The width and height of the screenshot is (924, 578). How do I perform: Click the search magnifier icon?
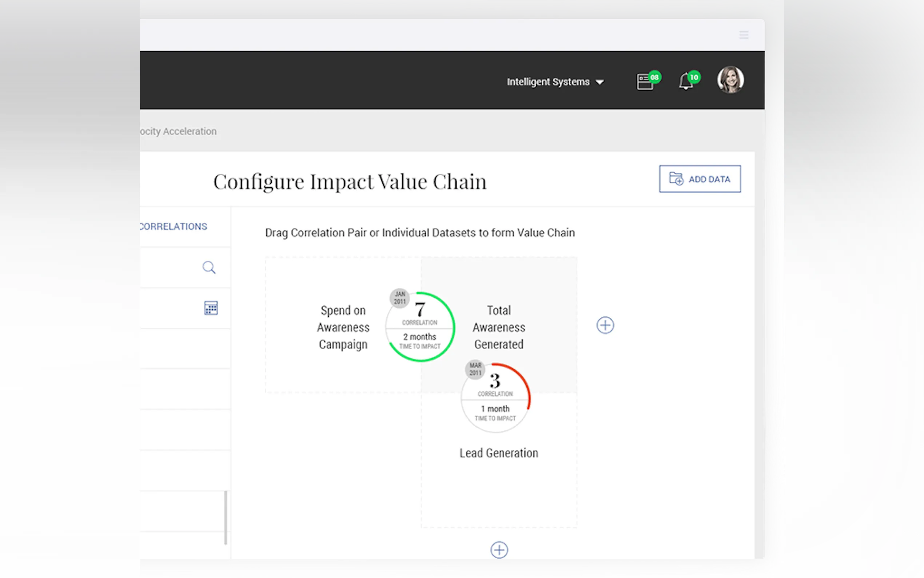pyautogui.click(x=209, y=267)
